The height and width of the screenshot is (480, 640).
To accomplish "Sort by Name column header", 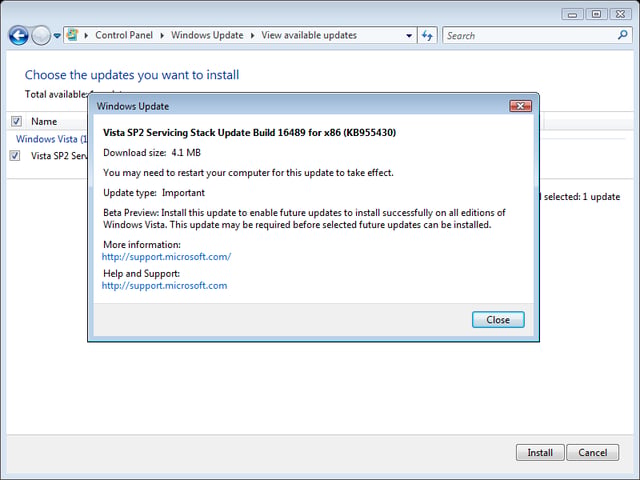I will click(44, 122).
